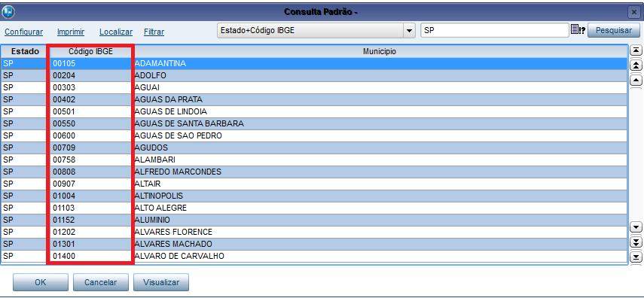This screenshot has height=298, width=644.
Task: Click the application logo icon in title bar
Action: [x=8, y=12]
